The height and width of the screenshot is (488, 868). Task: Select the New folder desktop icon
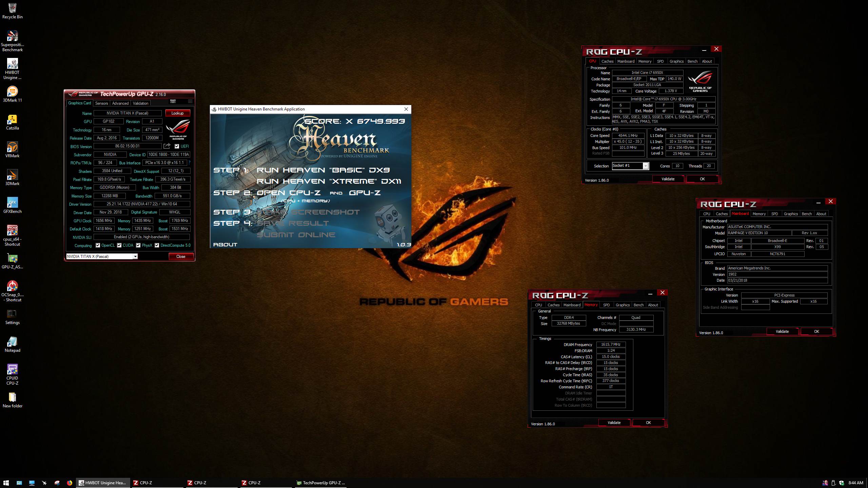tap(13, 400)
